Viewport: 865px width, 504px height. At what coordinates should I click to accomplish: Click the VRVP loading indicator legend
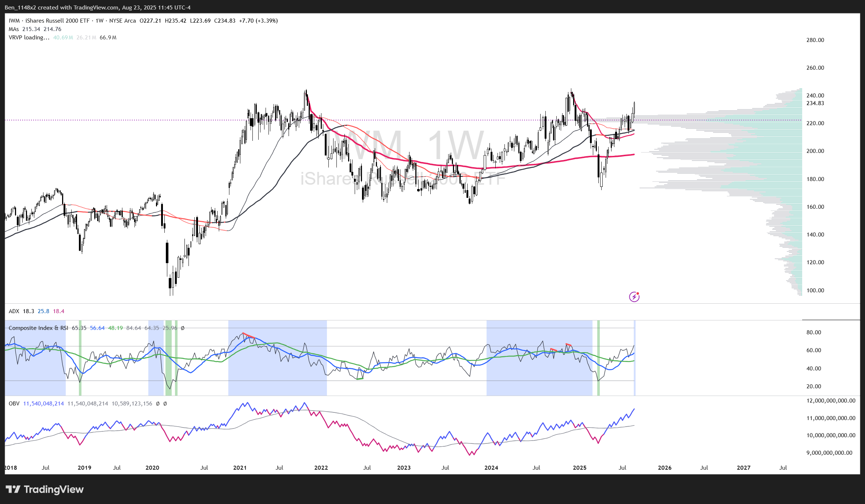click(29, 38)
